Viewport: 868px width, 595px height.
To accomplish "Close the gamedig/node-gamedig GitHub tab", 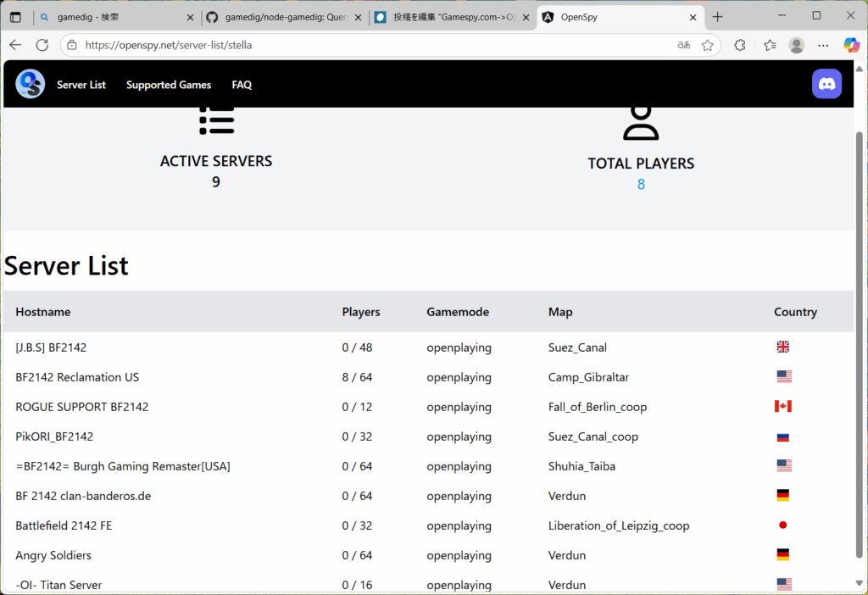I will 359,17.
